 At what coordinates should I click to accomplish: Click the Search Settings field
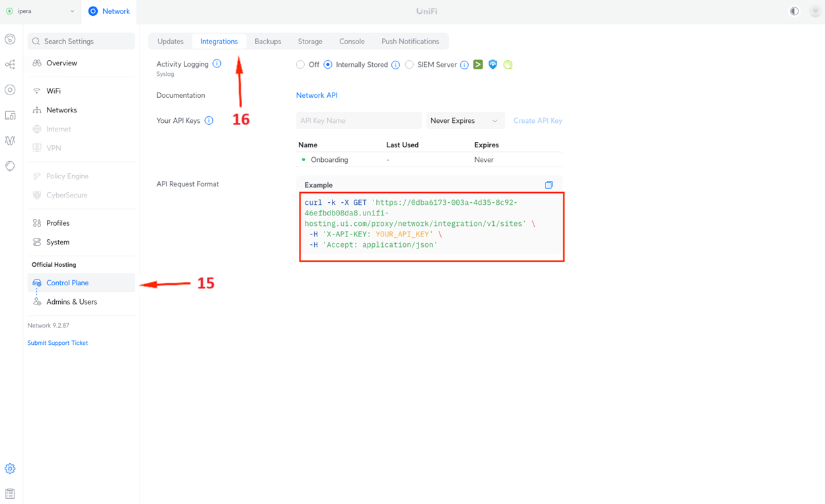[x=81, y=41]
